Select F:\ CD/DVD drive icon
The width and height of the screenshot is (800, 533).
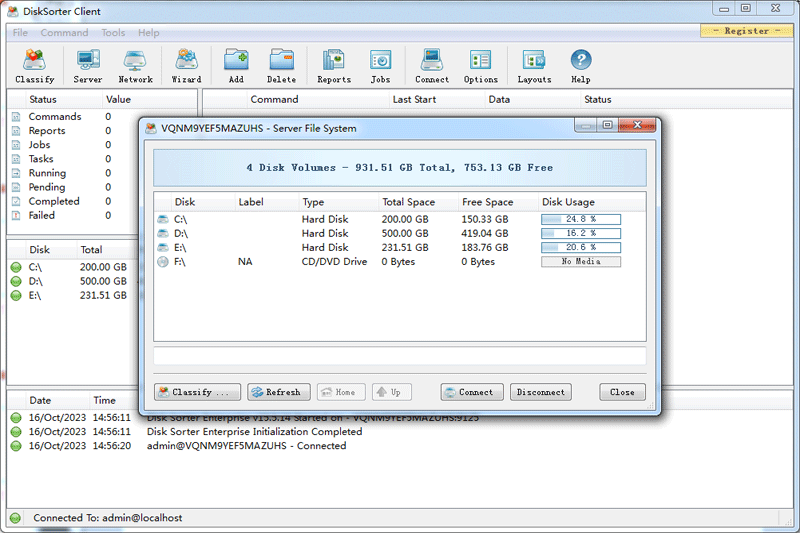coord(163,262)
